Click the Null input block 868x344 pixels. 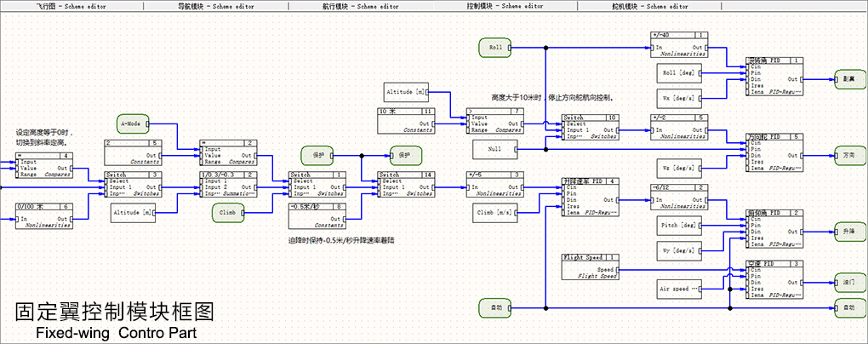pos(494,150)
